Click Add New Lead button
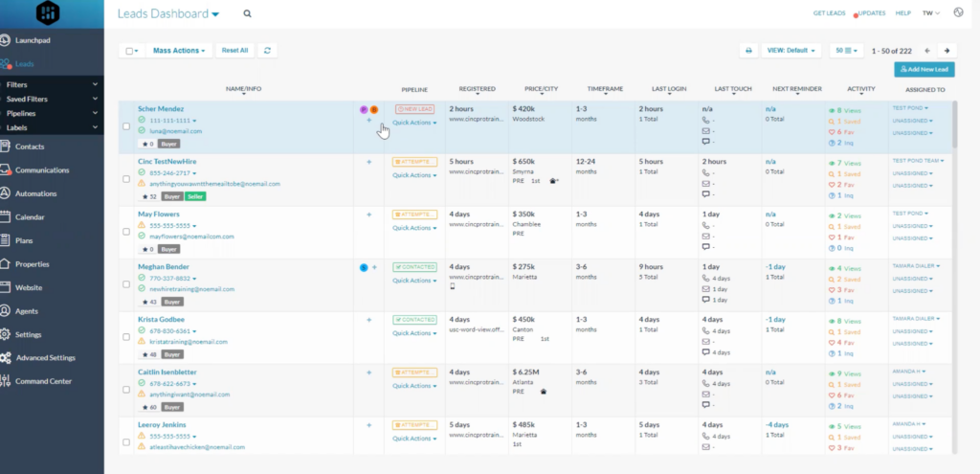 pyautogui.click(x=924, y=69)
